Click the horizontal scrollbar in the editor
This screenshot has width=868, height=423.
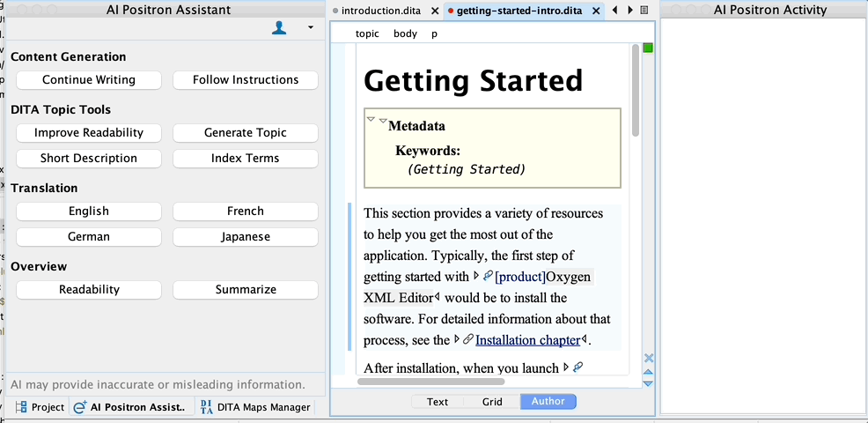[431, 382]
